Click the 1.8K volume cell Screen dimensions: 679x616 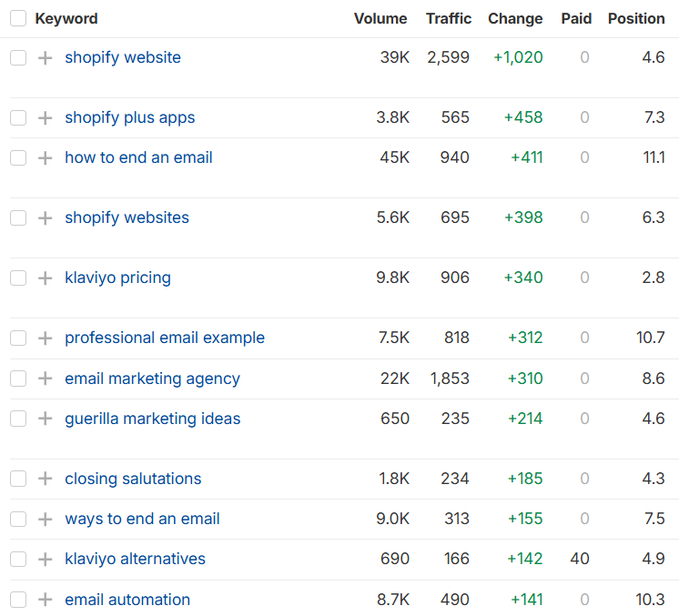click(394, 479)
